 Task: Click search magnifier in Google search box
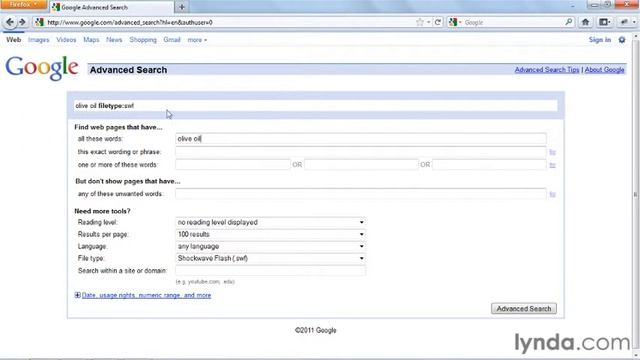(569, 22)
